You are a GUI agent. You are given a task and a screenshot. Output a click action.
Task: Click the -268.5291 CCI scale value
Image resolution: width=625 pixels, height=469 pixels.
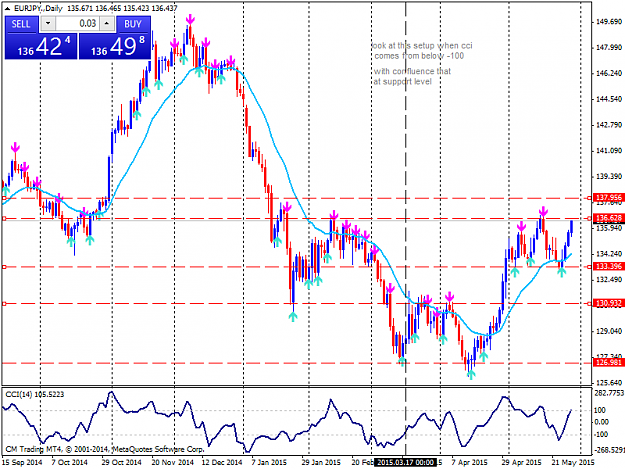609,450
